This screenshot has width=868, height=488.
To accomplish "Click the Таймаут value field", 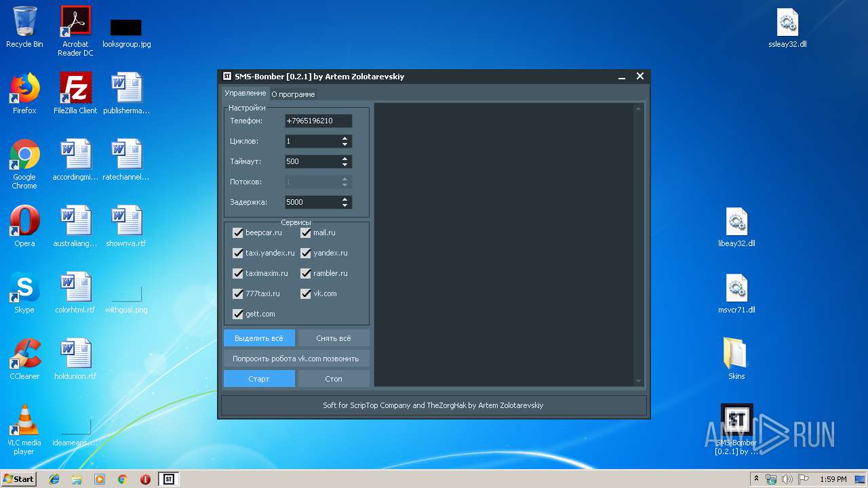I will pyautogui.click(x=312, y=161).
